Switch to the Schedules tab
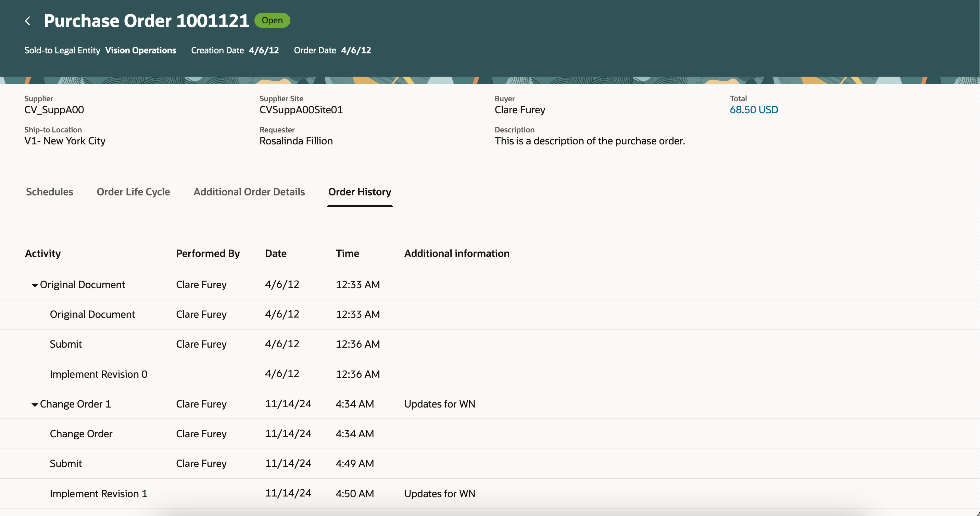 (49, 192)
